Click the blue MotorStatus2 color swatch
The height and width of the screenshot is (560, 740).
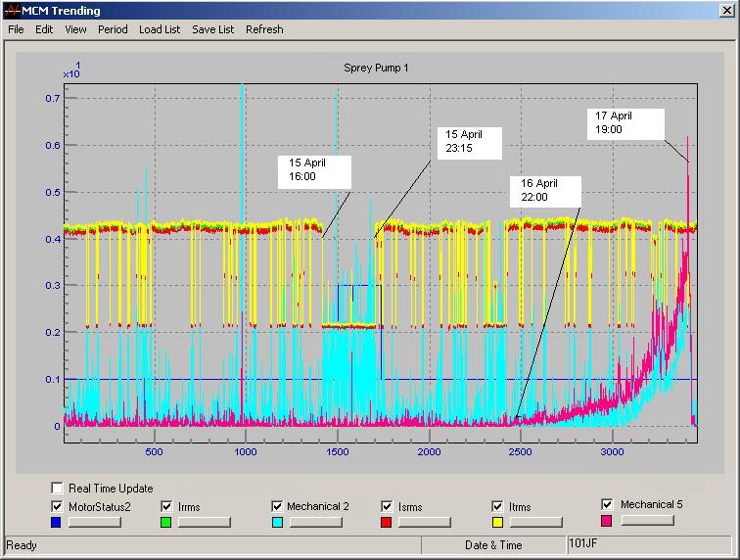58,522
